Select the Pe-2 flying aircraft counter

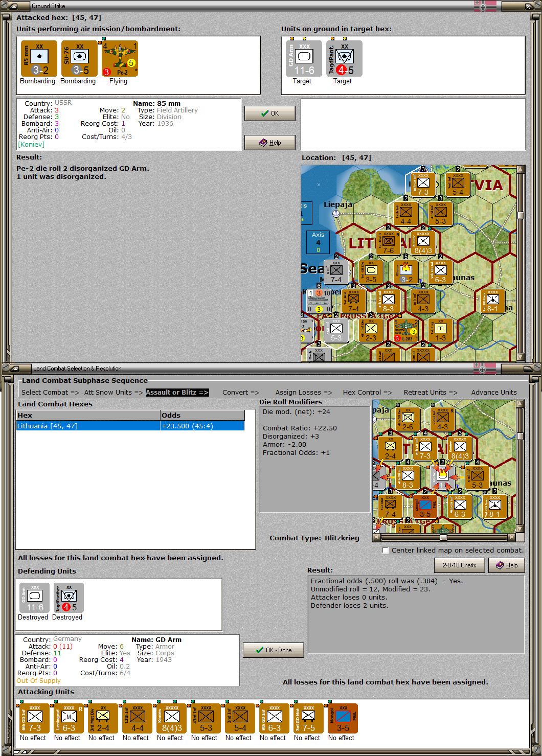tap(120, 59)
